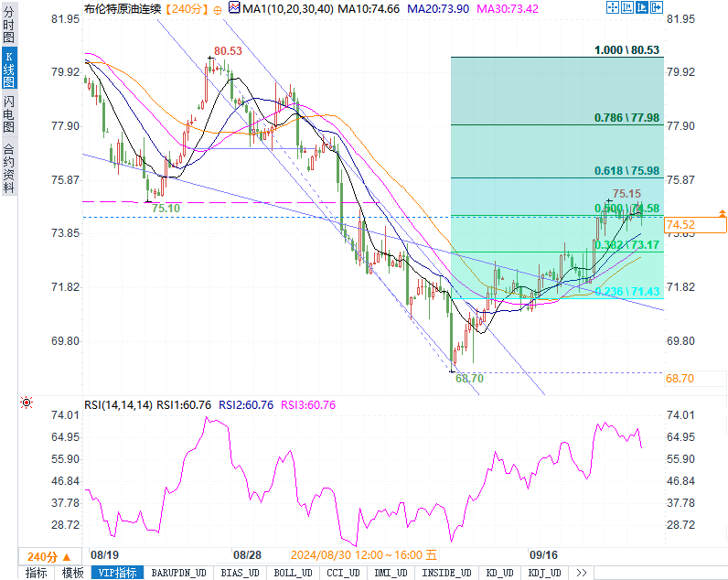Select the VIP指标 tab
728x580 pixels.
click(117, 573)
